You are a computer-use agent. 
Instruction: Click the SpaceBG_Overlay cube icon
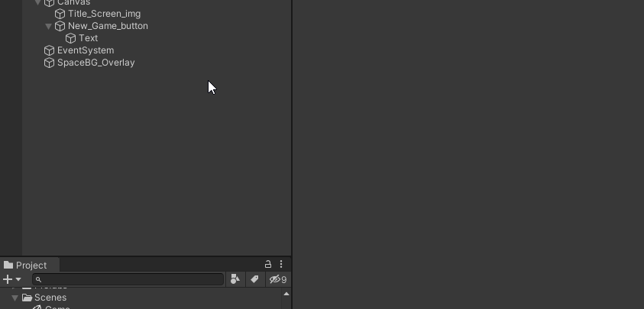tap(50, 63)
